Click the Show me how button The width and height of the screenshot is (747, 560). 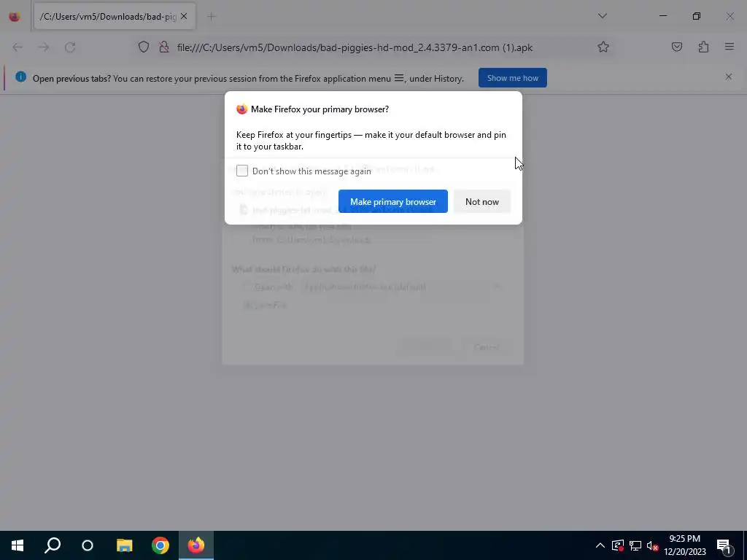pyautogui.click(x=513, y=78)
